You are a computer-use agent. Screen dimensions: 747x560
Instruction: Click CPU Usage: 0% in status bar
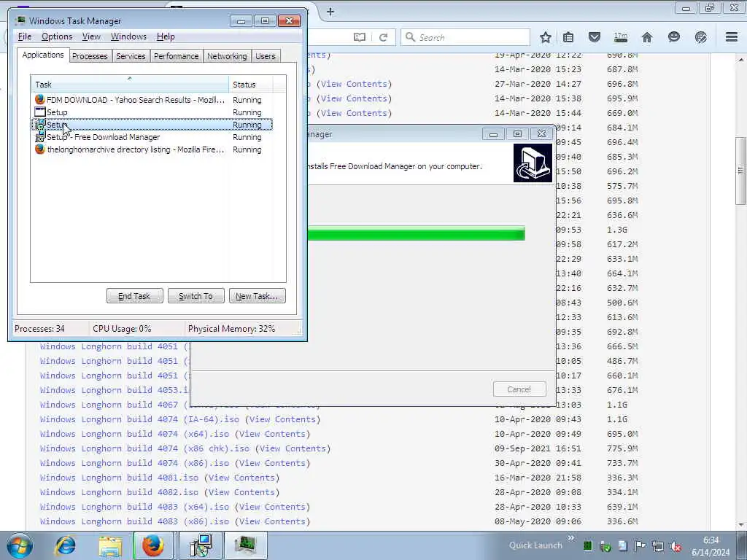click(122, 329)
